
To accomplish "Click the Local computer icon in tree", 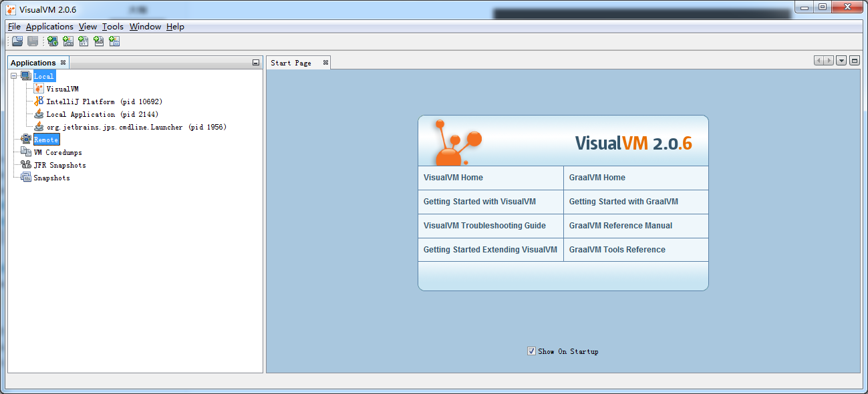I will [26, 76].
